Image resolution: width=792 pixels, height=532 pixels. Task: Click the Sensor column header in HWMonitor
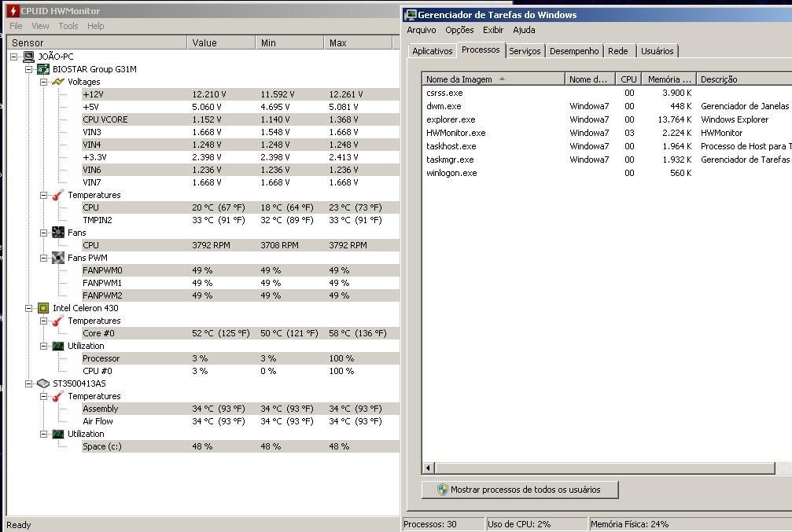point(97,43)
